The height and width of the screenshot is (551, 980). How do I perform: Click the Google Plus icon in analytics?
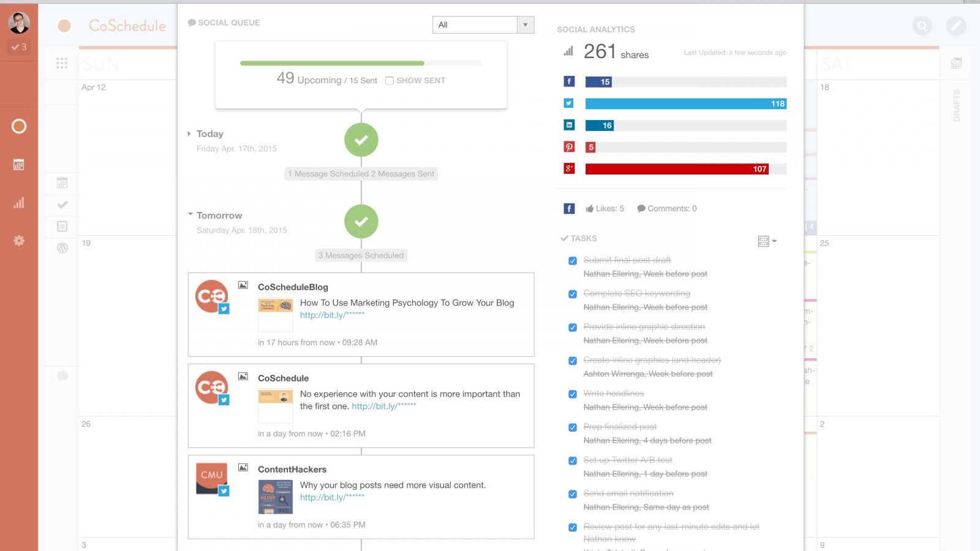point(569,168)
